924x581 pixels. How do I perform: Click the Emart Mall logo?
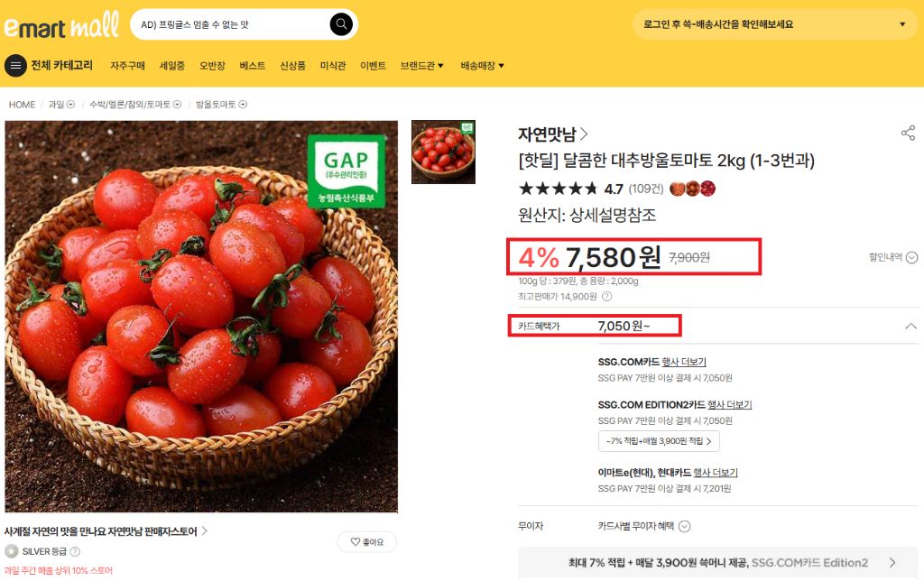pos(60,26)
